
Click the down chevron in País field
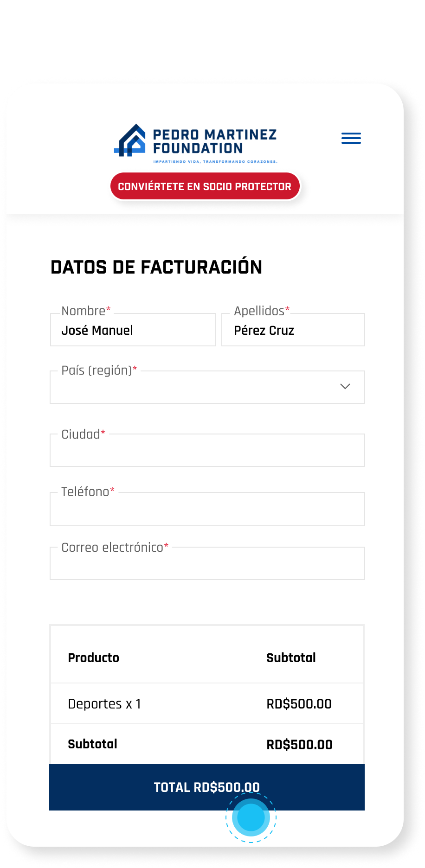pos(345,386)
